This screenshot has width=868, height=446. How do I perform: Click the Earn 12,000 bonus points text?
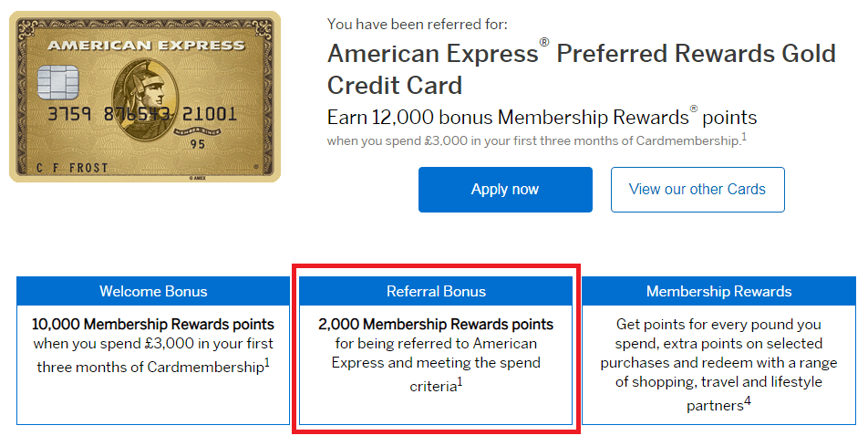542,118
